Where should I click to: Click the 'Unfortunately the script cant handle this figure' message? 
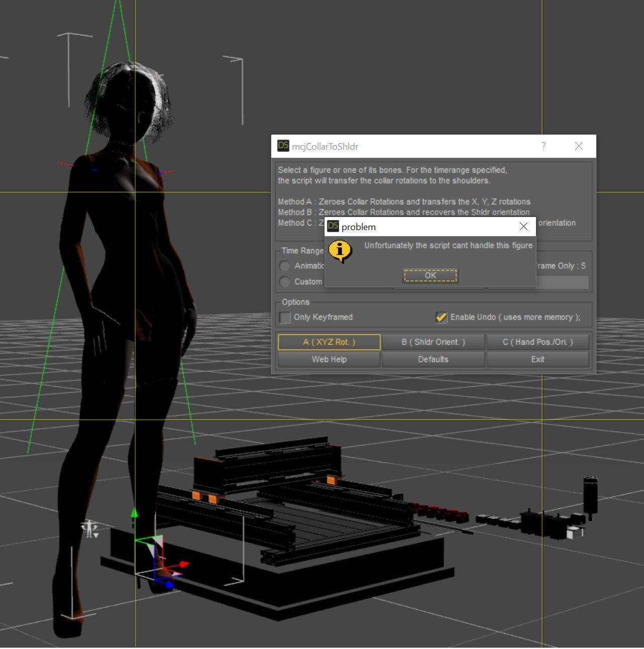[x=448, y=246]
